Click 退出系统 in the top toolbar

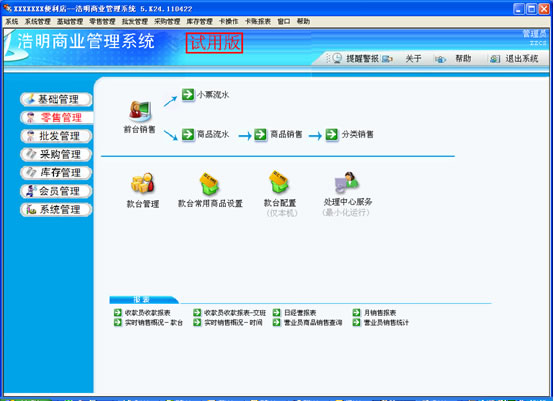click(521, 58)
